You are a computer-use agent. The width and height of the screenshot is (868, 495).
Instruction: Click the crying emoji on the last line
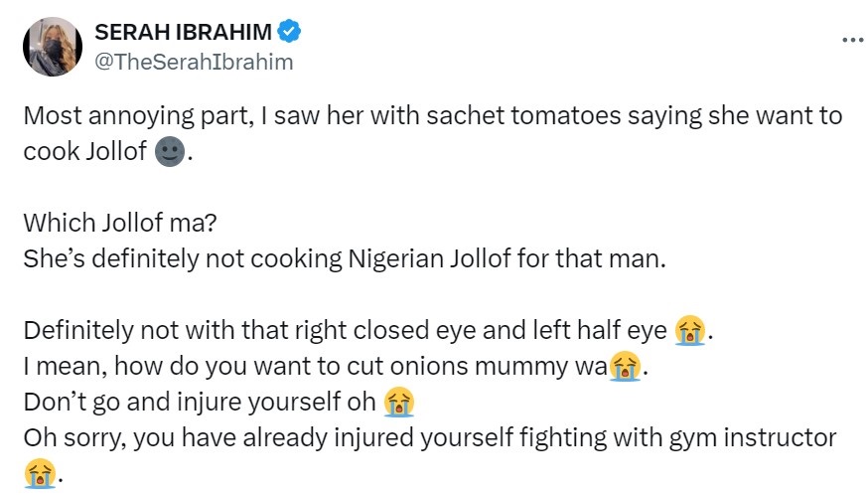(38, 474)
